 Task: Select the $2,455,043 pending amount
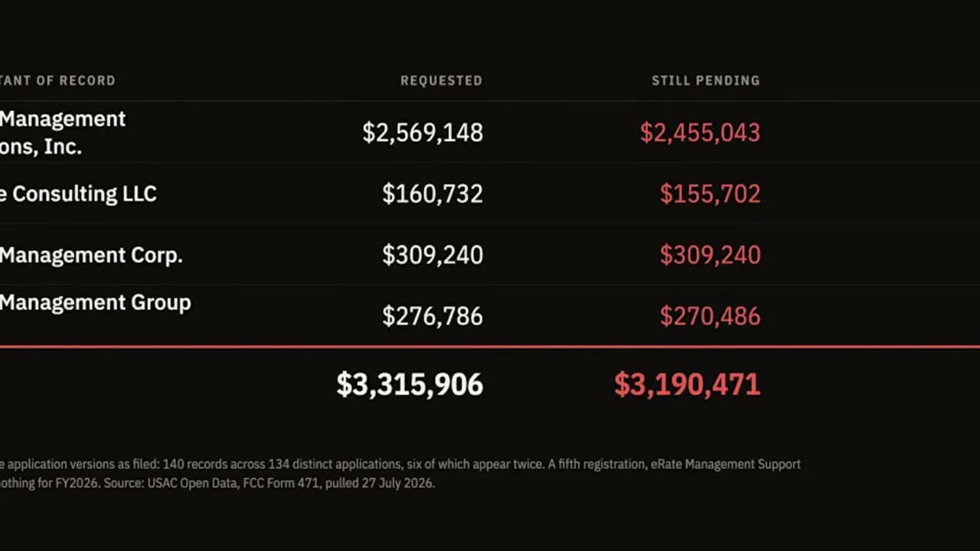click(x=700, y=132)
